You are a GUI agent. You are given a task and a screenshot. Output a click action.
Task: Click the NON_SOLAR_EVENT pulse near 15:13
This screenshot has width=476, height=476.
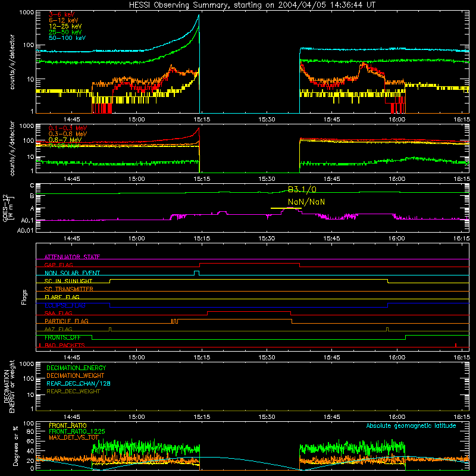(x=197, y=273)
